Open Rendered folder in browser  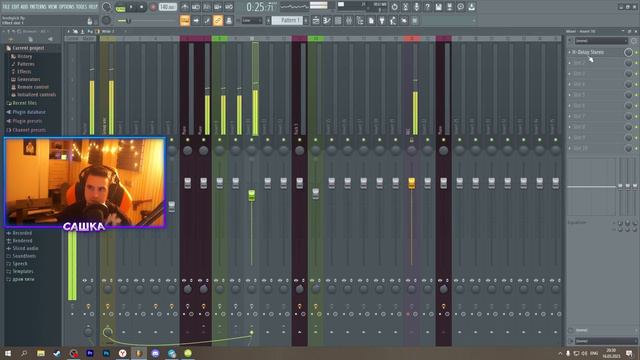point(22,241)
